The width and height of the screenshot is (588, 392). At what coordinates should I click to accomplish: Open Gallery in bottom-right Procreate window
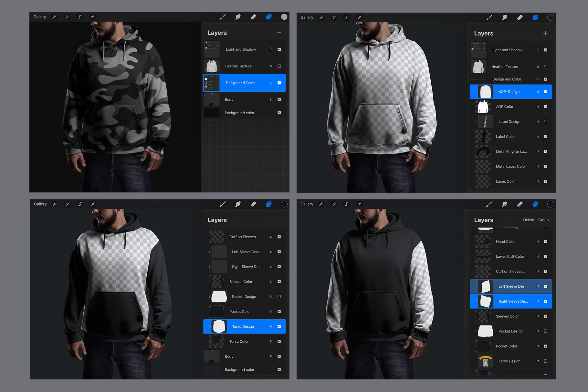pyautogui.click(x=307, y=204)
